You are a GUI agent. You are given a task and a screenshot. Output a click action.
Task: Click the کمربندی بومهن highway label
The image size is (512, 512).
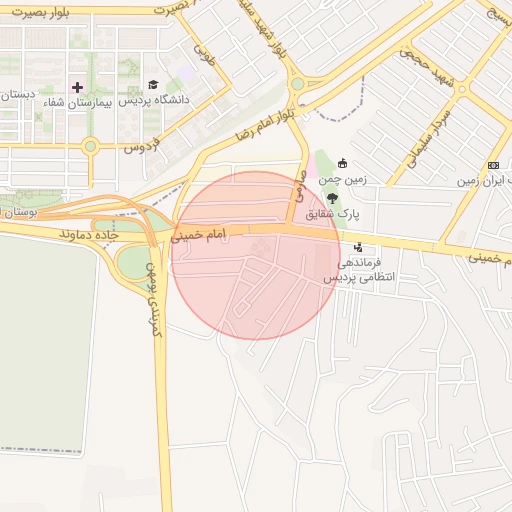point(154,299)
